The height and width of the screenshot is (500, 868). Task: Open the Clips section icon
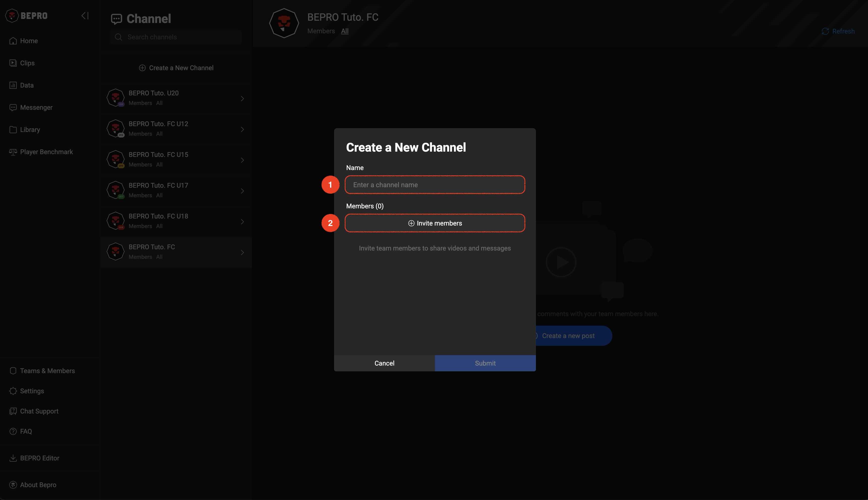point(13,63)
